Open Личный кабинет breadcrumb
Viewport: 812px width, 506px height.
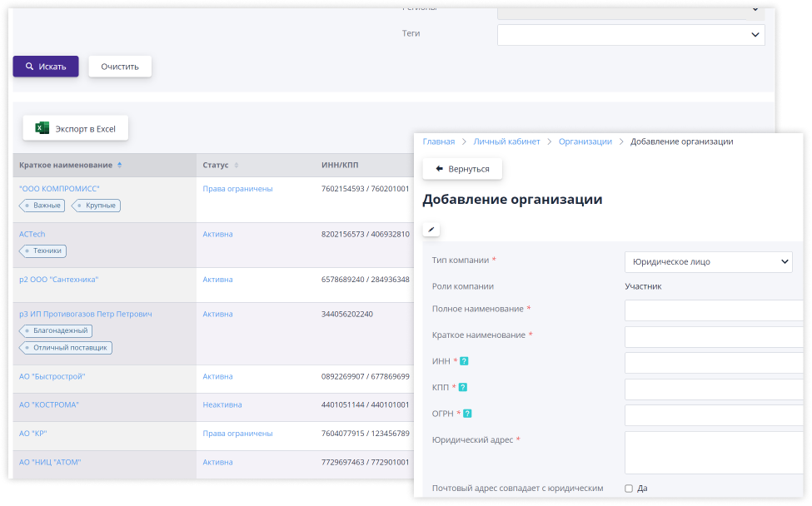point(506,141)
